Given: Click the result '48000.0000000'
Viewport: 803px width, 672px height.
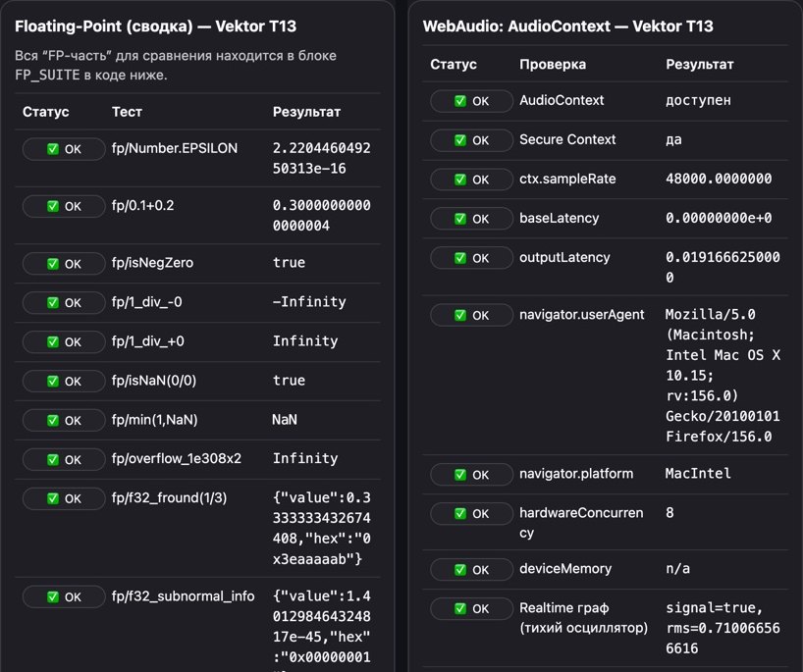Looking at the screenshot, I should (x=719, y=179).
